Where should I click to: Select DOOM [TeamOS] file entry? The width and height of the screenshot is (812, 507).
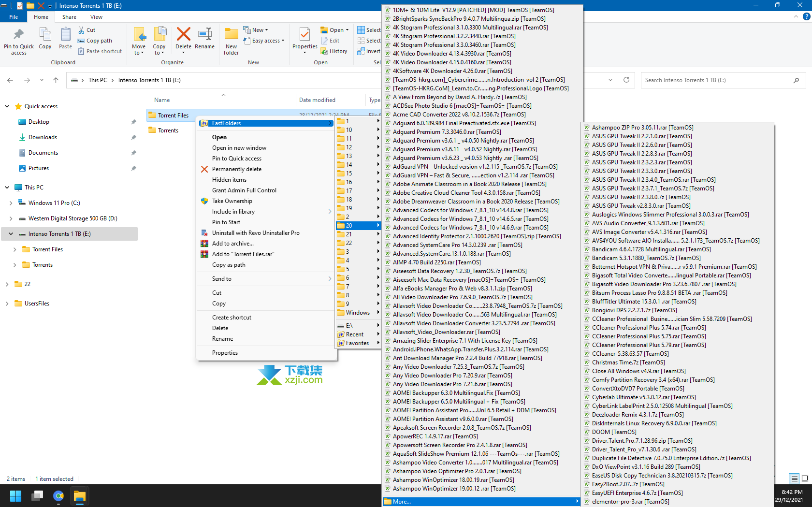(614, 432)
